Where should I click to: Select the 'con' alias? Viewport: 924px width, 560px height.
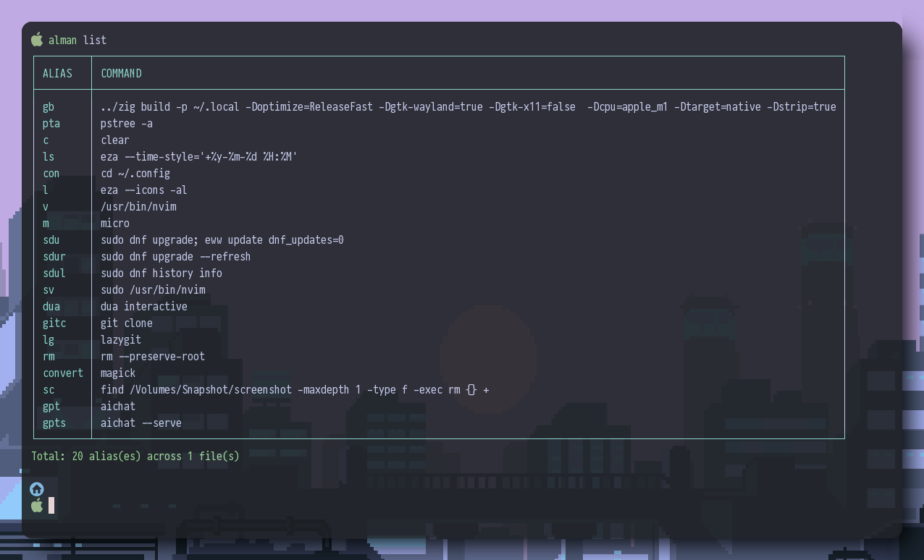[x=51, y=174]
